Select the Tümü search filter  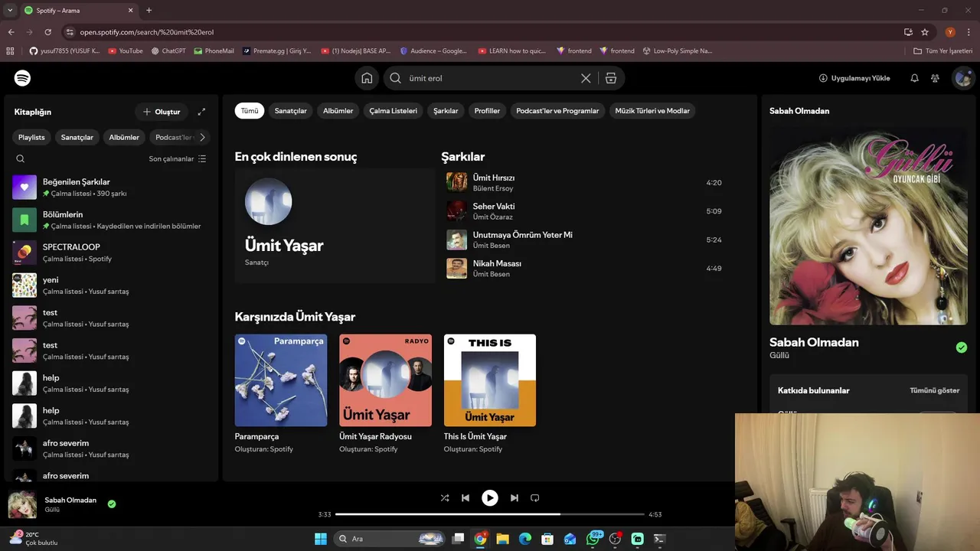click(x=250, y=111)
